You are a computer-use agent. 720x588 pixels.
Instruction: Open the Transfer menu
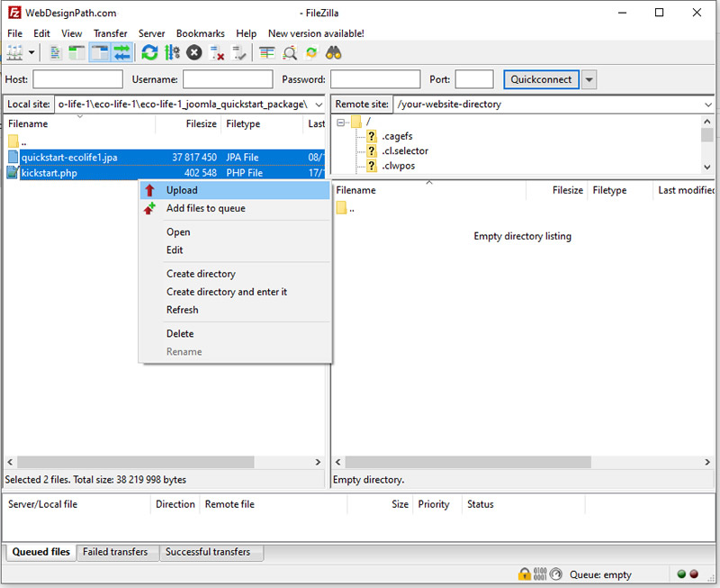click(110, 33)
